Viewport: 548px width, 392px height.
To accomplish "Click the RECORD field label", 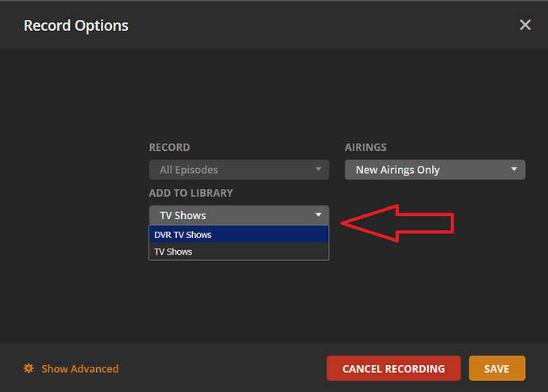I will pos(169,148).
